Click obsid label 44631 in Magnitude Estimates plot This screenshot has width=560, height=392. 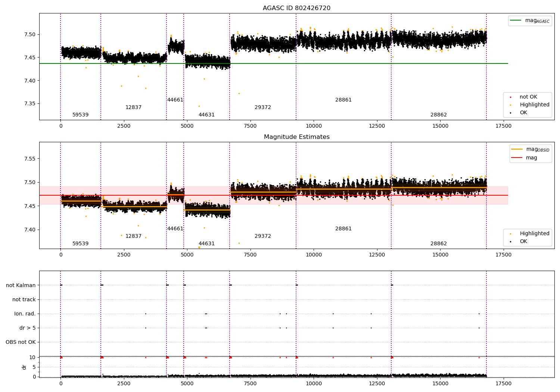coord(206,244)
